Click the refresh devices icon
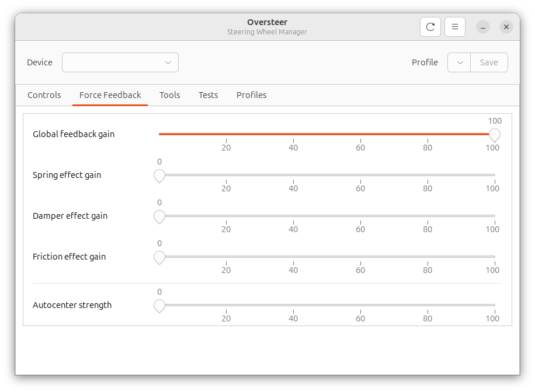The image size is (535, 392). click(x=430, y=27)
